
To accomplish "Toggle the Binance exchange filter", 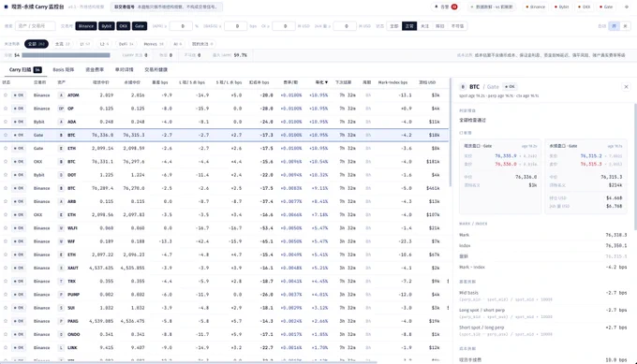I will point(86,26).
